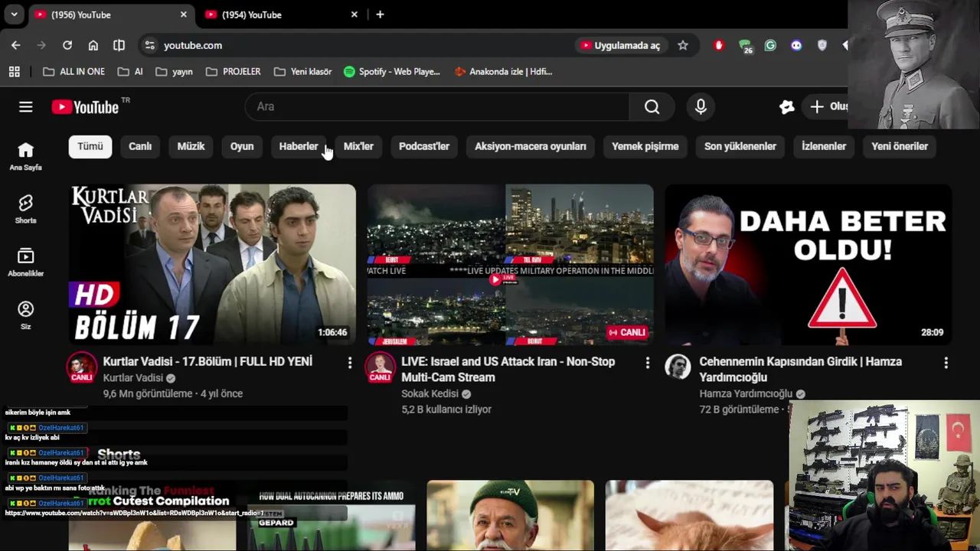Go back with the browser arrow
Image resolution: width=980 pixels, height=551 pixels.
(16, 45)
